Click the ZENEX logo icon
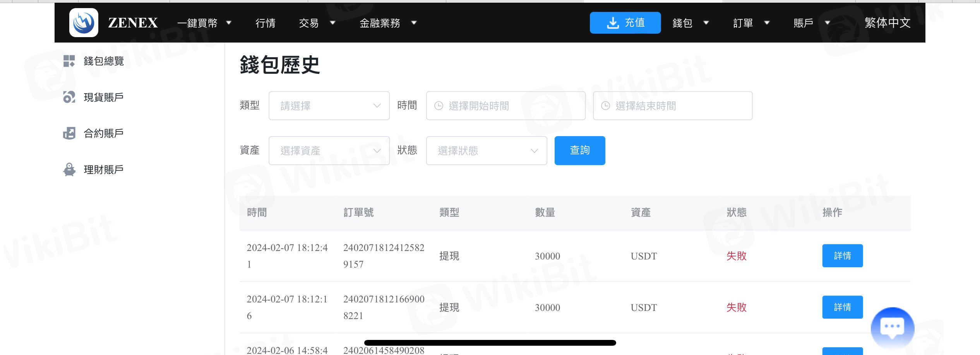 (x=84, y=23)
